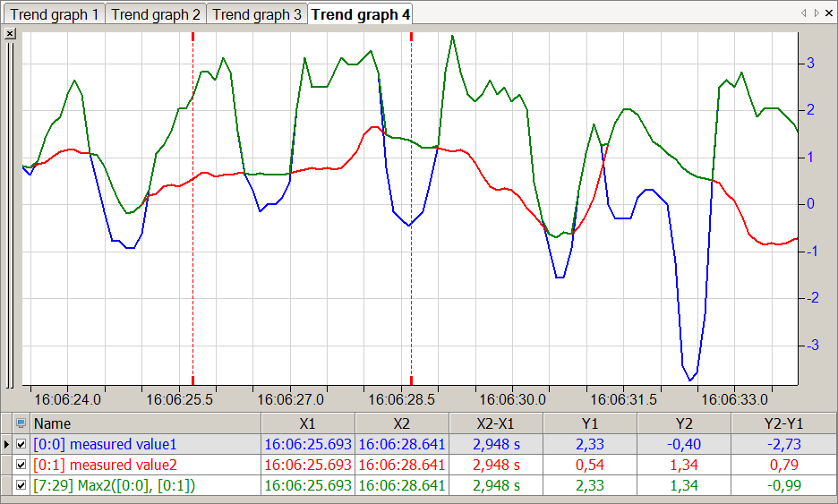Click the Y2 value -0,40 of measured value1
The height and width of the screenshot is (504, 838).
(684, 444)
